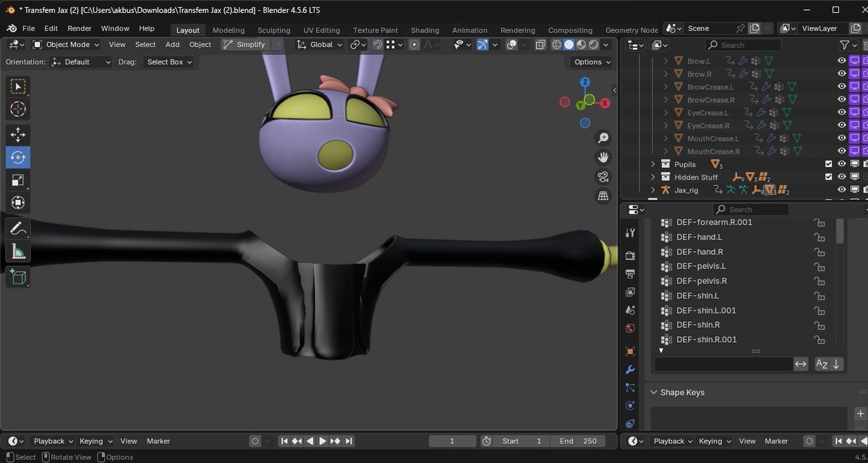Select the Rotate tool

18,157
